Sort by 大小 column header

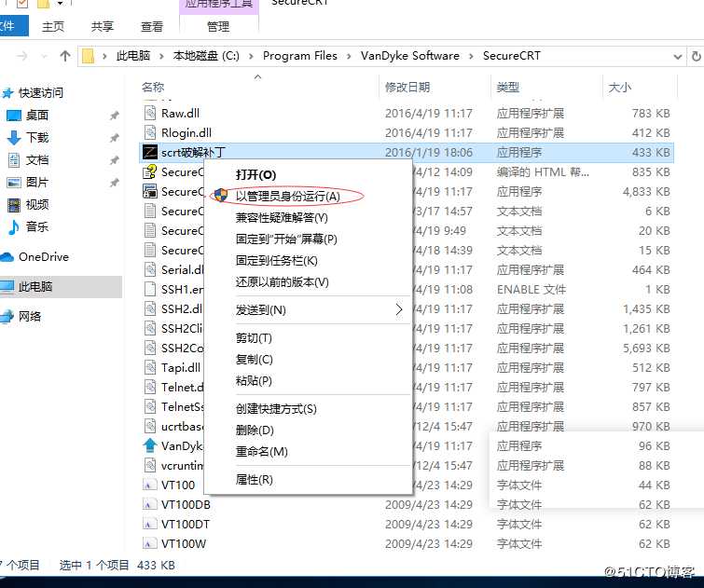(x=619, y=87)
